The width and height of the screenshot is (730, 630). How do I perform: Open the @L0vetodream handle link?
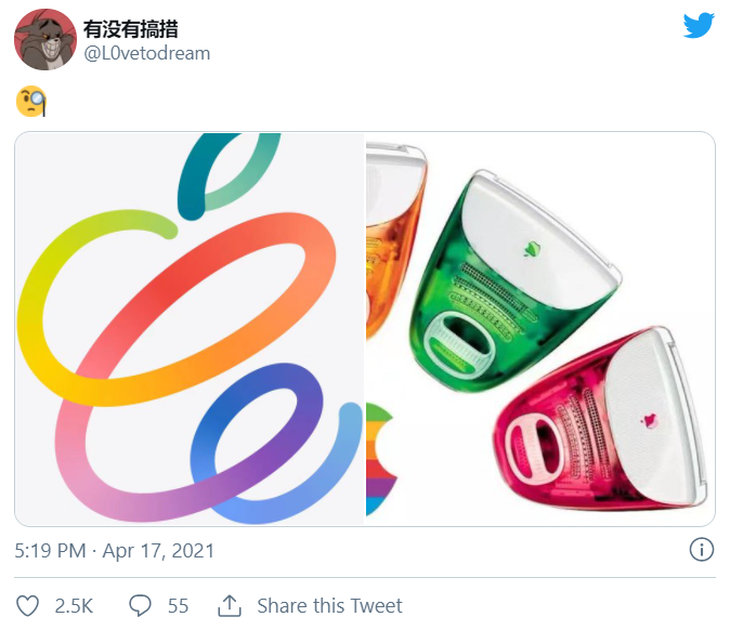point(147,54)
